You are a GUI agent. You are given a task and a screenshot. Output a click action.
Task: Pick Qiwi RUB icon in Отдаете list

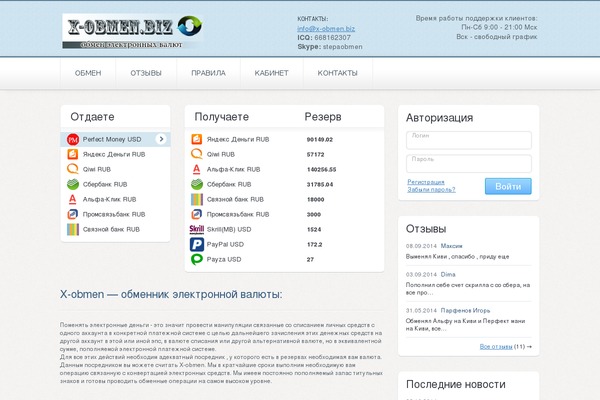click(x=73, y=169)
